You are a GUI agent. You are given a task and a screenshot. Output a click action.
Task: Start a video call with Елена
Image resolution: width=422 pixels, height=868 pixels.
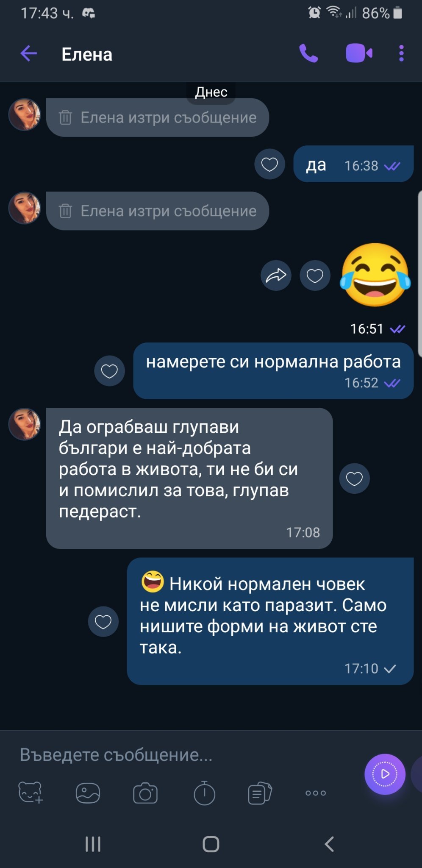pyautogui.click(x=359, y=53)
